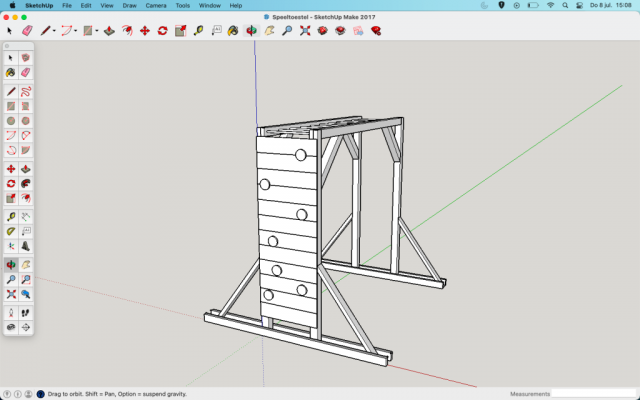The image size is (640, 400).
Task: Open the Help menu
Action: point(236,6)
